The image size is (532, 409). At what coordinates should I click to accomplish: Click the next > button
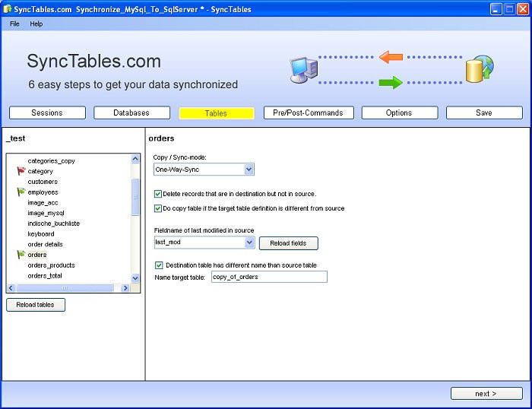click(486, 393)
